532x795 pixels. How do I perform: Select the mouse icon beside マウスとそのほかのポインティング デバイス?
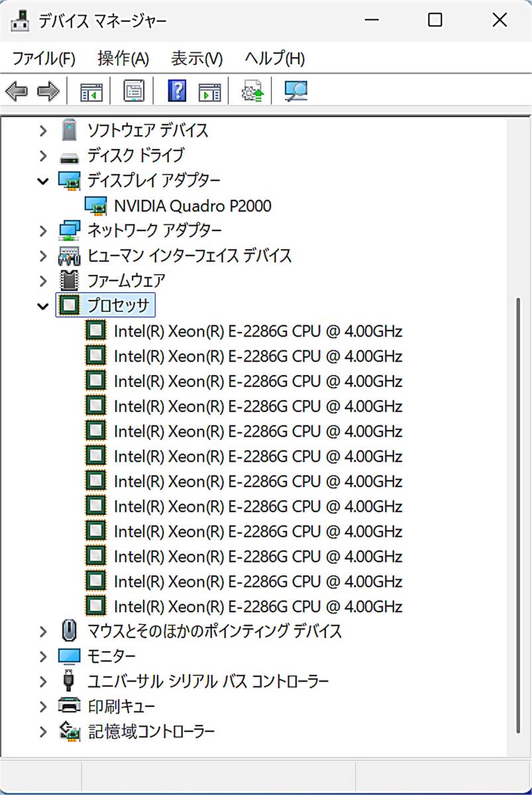pos(69,631)
